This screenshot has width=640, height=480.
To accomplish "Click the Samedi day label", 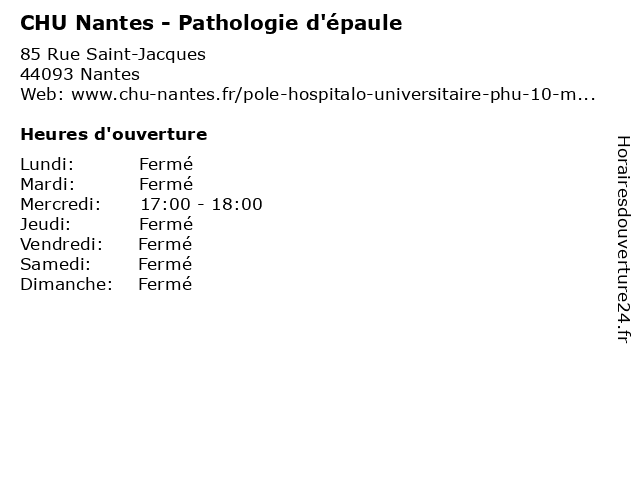I will tap(55, 264).
